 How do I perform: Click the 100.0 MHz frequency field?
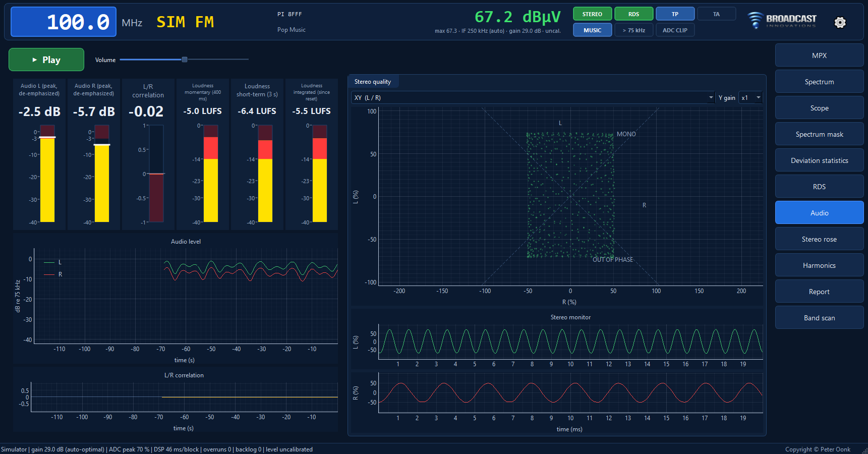64,22
